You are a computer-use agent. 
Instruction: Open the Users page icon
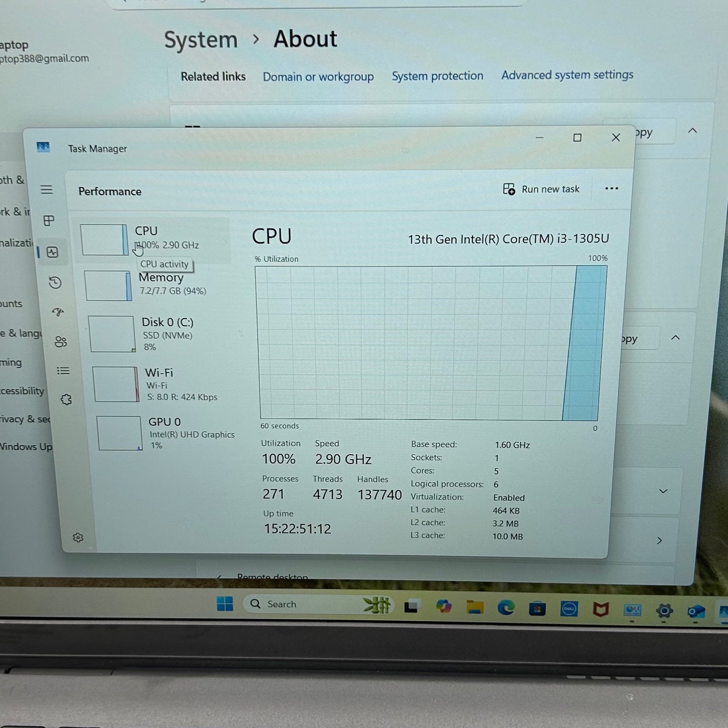(61, 342)
